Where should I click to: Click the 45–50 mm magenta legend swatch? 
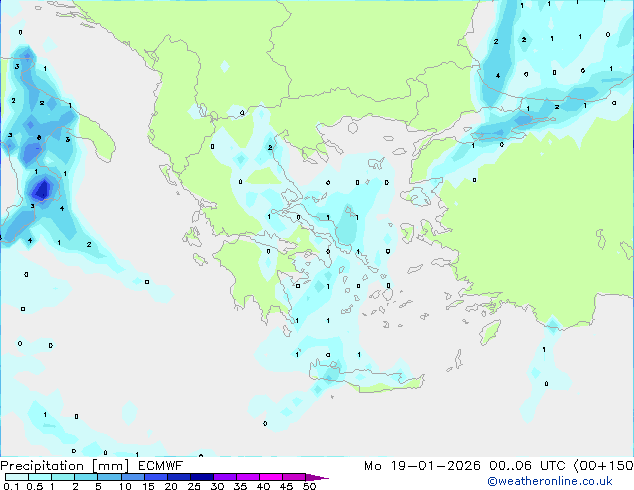(x=294, y=477)
